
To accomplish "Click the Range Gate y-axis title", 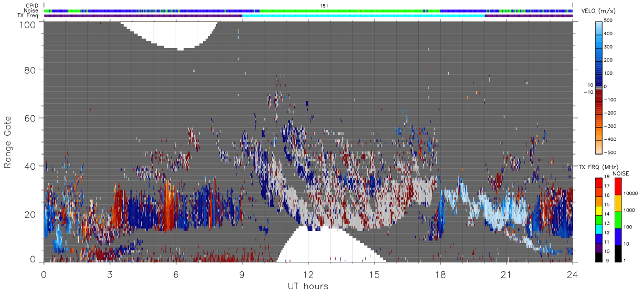I will pyautogui.click(x=8, y=142).
